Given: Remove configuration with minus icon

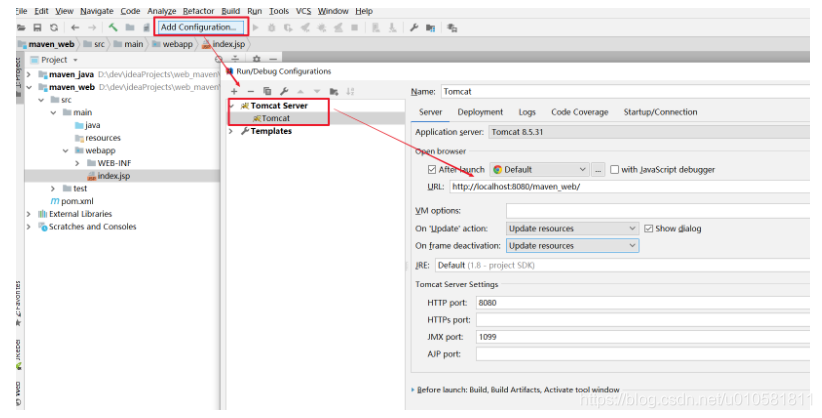Looking at the screenshot, I should (x=251, y=91).
